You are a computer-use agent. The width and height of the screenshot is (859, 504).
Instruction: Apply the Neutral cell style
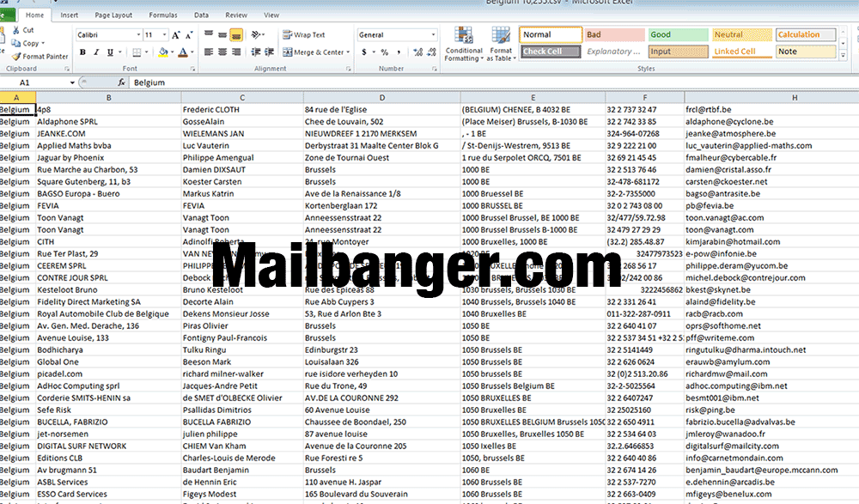point(742,34)
